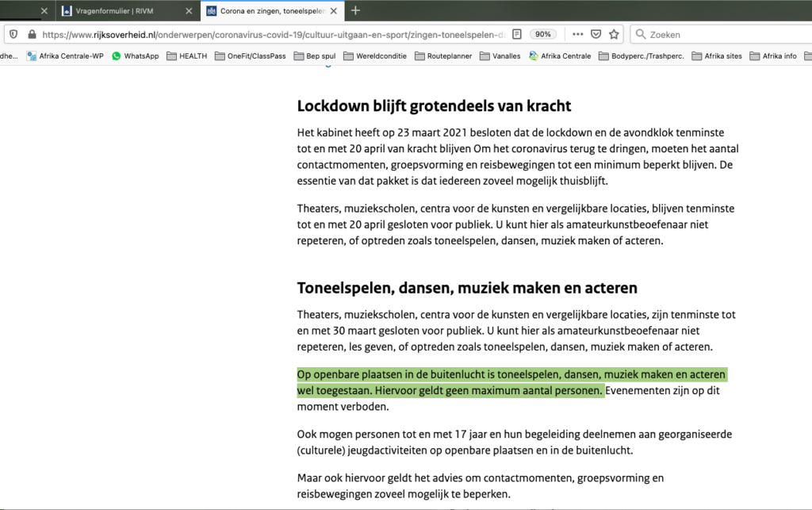Screen dimensions: 812x510
Task: Focus the rijksoverheid.nl URL address field
Action: (274, 35)
